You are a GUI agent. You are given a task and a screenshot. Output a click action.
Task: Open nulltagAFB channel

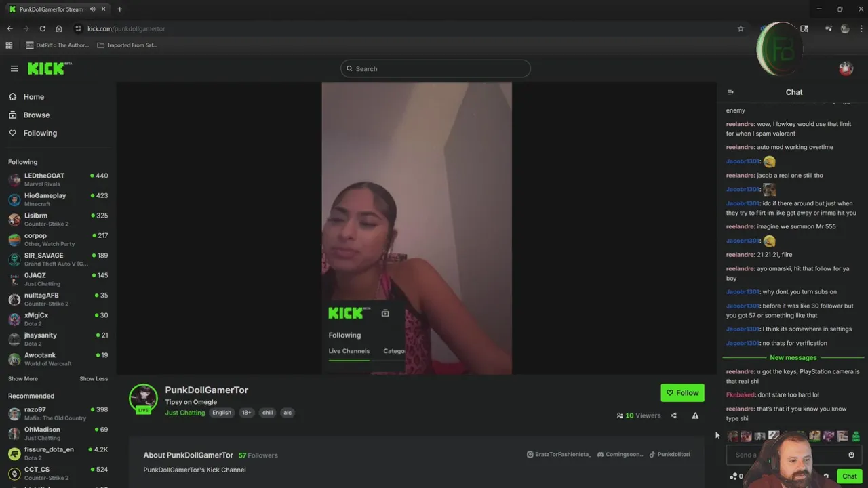(58, 300)
